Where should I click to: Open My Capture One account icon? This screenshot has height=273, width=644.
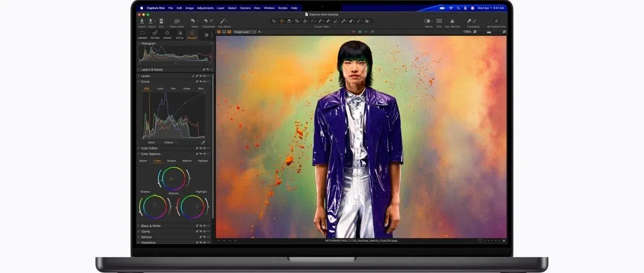(496, 21)
